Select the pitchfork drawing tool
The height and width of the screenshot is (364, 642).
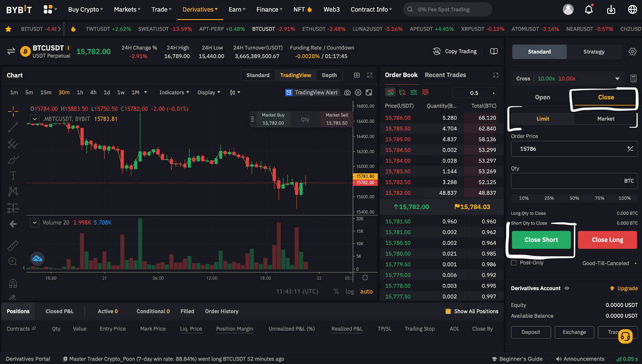click(x=13, y=144)
